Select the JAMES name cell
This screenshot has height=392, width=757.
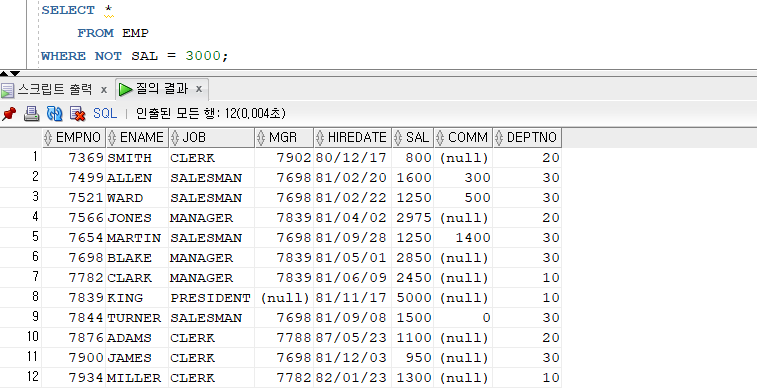[x=137, y=358]
